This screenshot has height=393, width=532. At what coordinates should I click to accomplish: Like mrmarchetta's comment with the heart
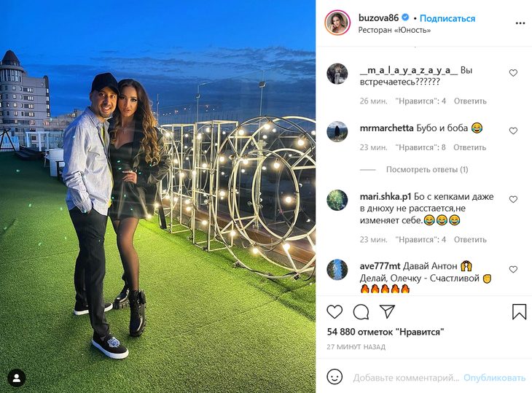pyautogui.click(x=513, y=131)
